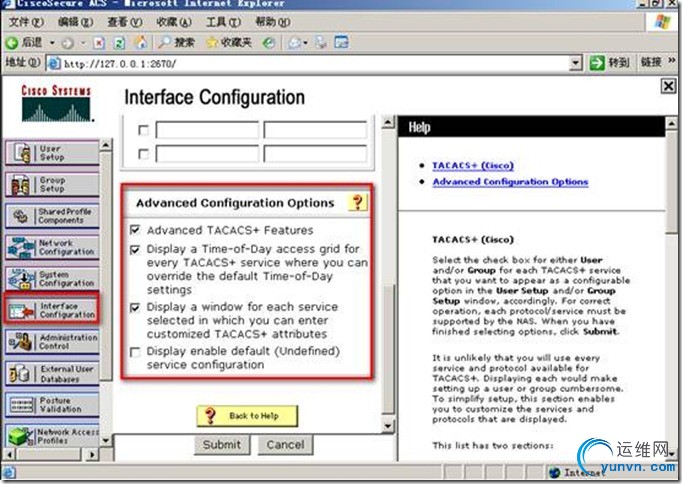The height and width of the screenshot is (484, 682).
Task: Click the first row's right text field
Action: point(315,130)
